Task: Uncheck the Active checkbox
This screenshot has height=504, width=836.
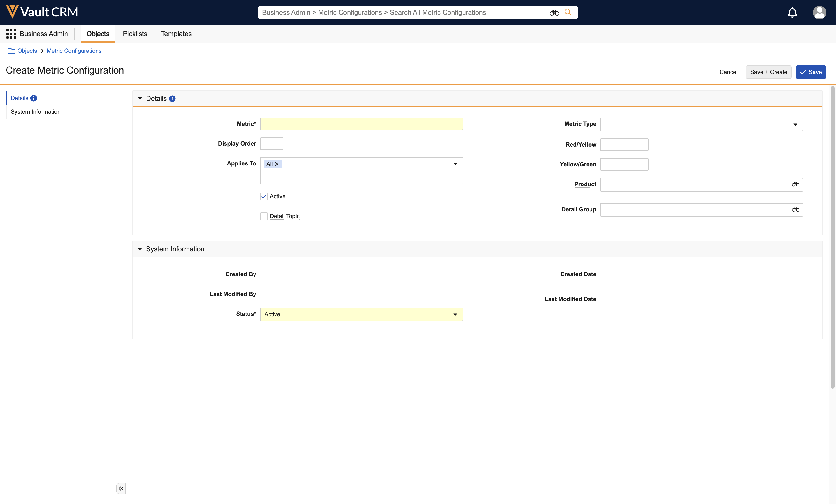Action: [x=264, y=196]
